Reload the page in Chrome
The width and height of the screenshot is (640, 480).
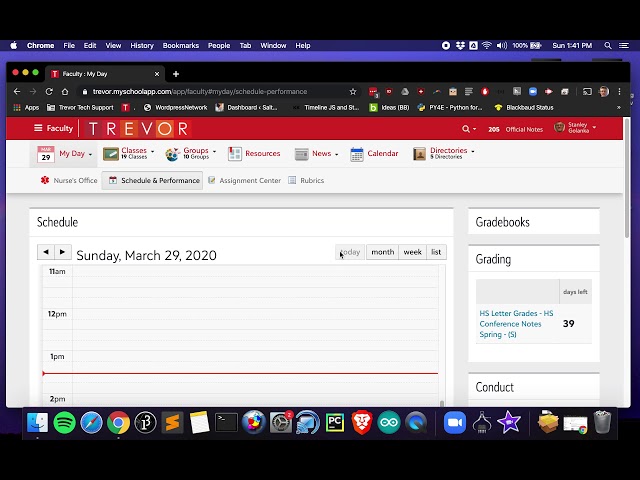[x=49, y=91]
